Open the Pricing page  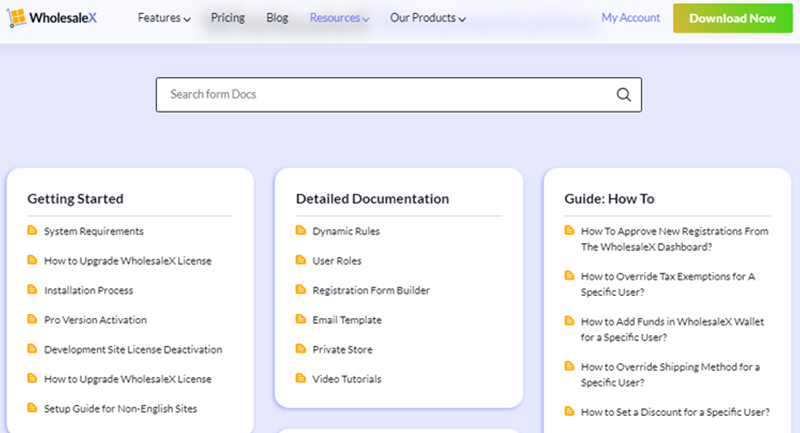tap(228, 18)
